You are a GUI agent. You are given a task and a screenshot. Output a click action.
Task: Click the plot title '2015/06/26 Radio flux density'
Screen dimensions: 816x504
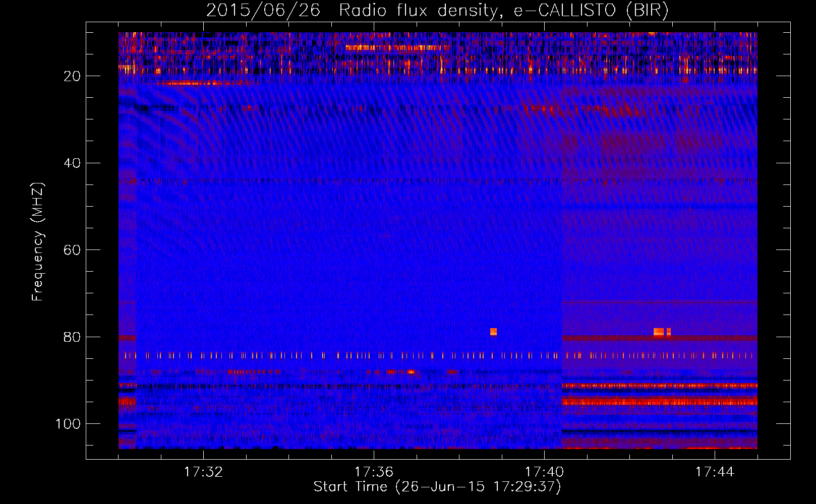tap(352, 10)
